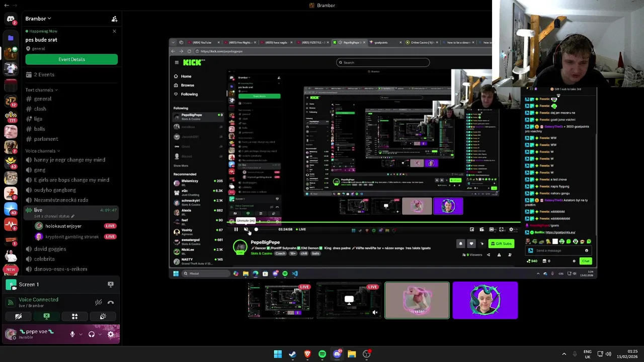The height and width of the screenshot is (362, 644).
Task: Select user holokaust enjoyer in live channel
Action: coord(75,226)
